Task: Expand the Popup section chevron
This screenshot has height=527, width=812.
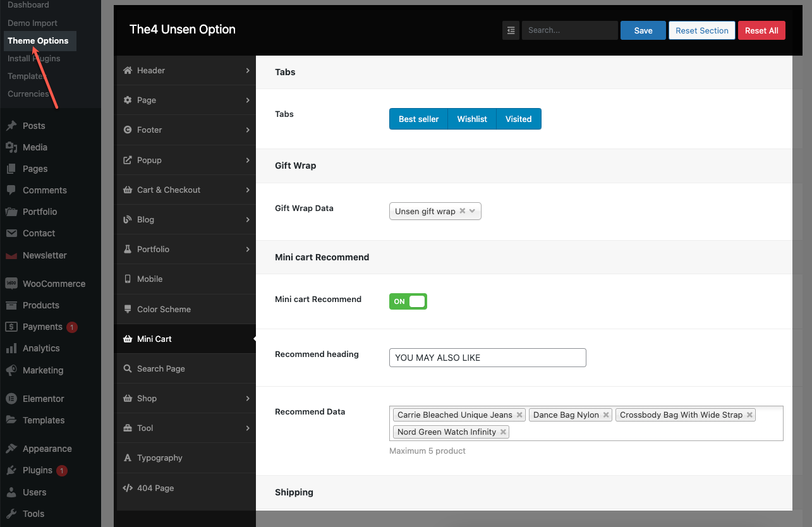Action: (248, 160)
